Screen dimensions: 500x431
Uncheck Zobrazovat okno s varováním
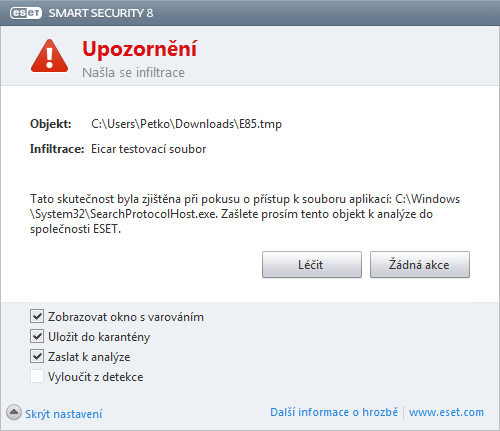[x=37, y=316]
